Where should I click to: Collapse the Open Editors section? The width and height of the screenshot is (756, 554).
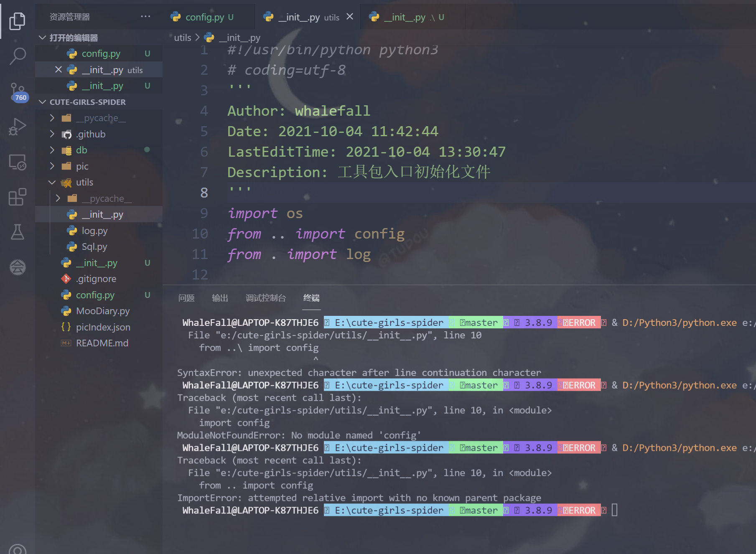point(42,38)
